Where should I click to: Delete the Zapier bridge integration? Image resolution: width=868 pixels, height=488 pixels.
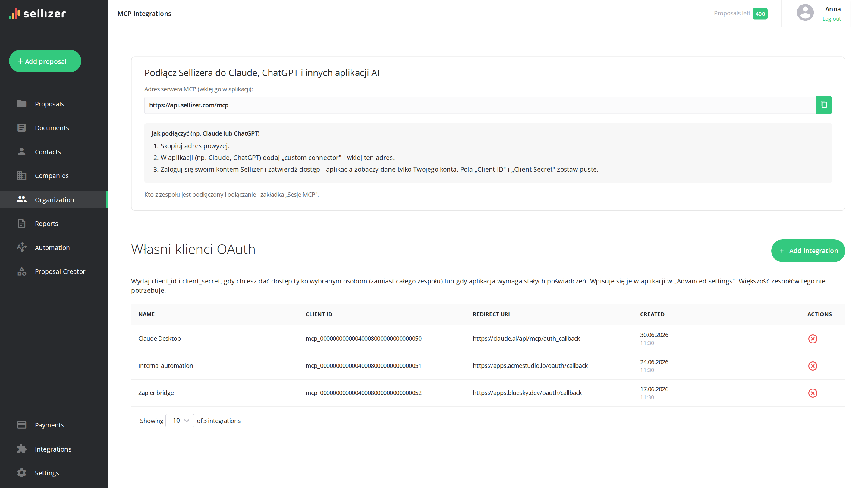point(813,393)
